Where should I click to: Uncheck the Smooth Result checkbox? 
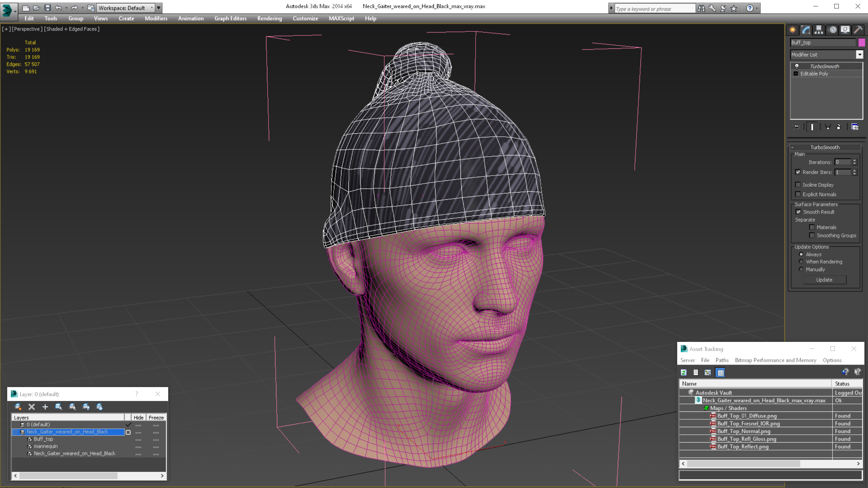(798, 212)
